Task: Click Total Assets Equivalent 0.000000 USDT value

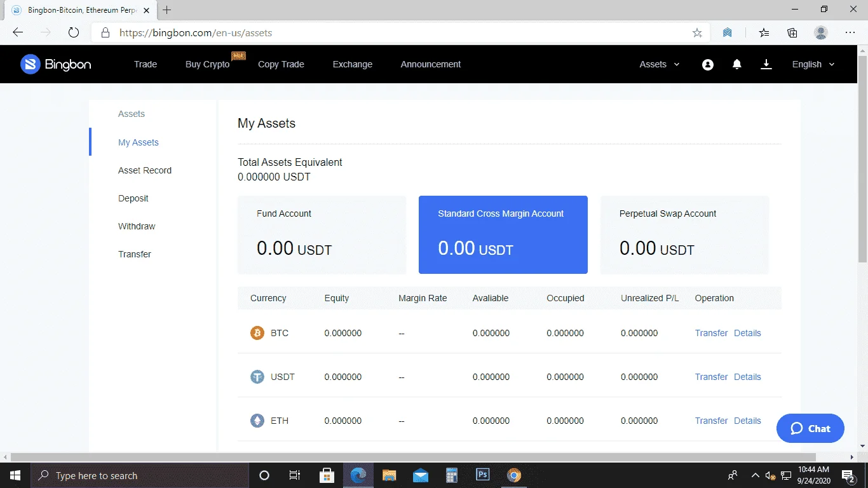Action: coord(275,177)
